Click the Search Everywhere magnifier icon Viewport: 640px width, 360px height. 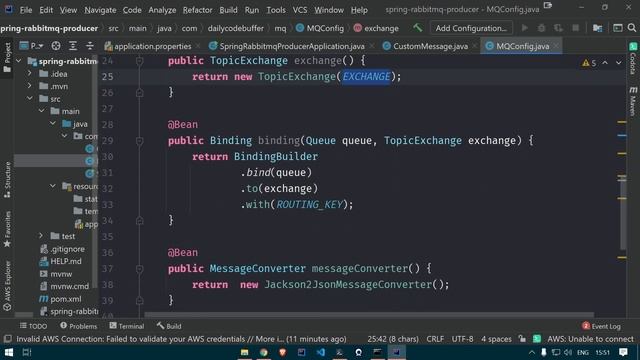[x=632, y=28]
